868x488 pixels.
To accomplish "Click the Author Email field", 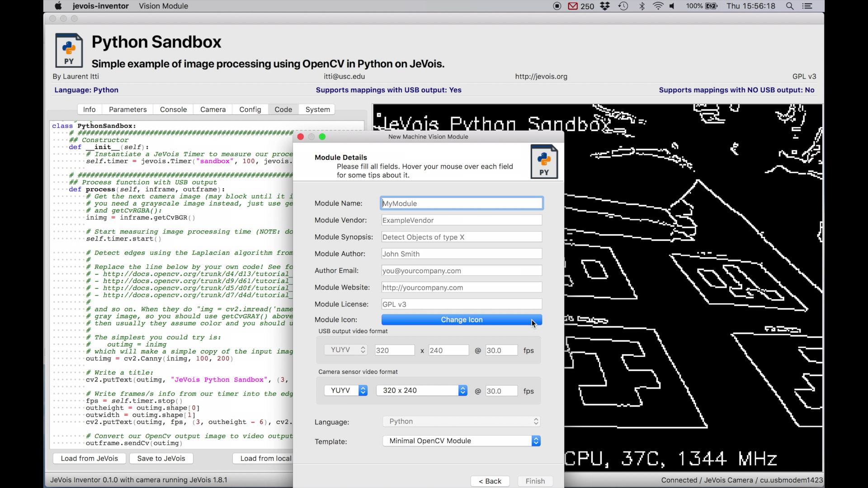I will [462, 271].
